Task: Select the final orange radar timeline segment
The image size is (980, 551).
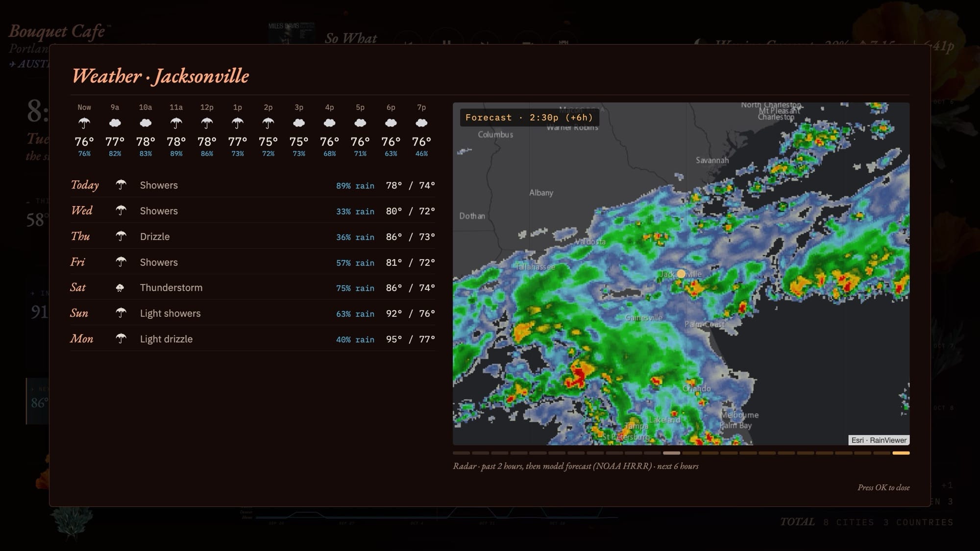Action: tap(901, 453)
